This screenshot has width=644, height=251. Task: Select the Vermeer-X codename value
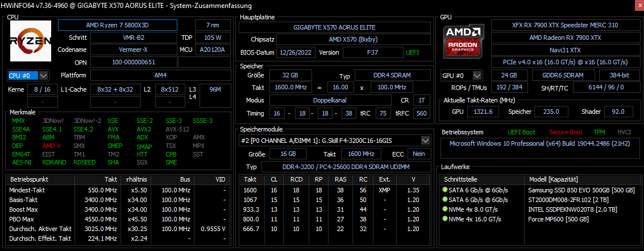point(132,50)
